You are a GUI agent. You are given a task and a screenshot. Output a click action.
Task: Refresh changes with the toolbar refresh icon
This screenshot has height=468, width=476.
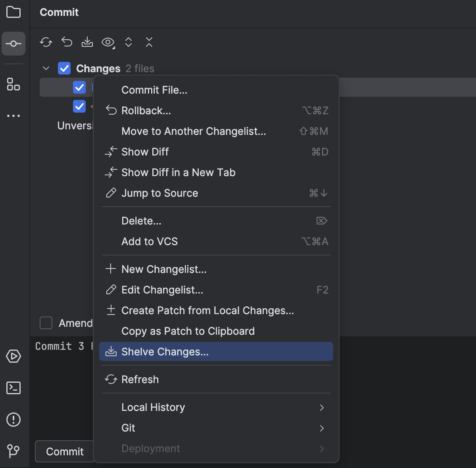(x=46, y=42)
